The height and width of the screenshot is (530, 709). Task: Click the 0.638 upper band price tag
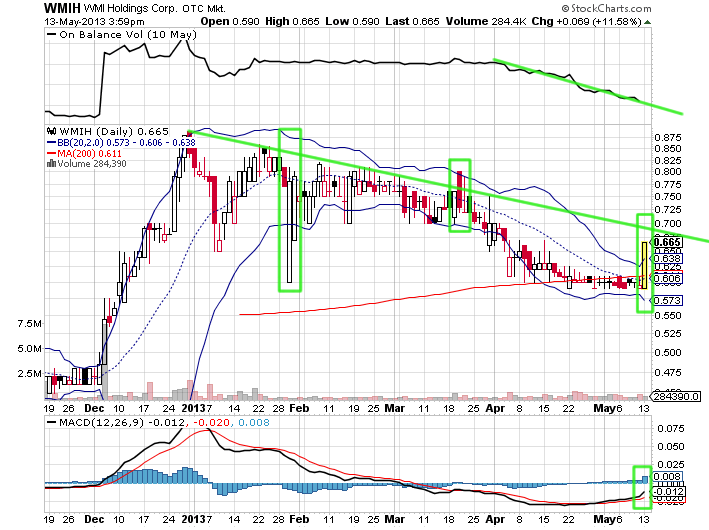pyautogui.click(x=667, y=258)
